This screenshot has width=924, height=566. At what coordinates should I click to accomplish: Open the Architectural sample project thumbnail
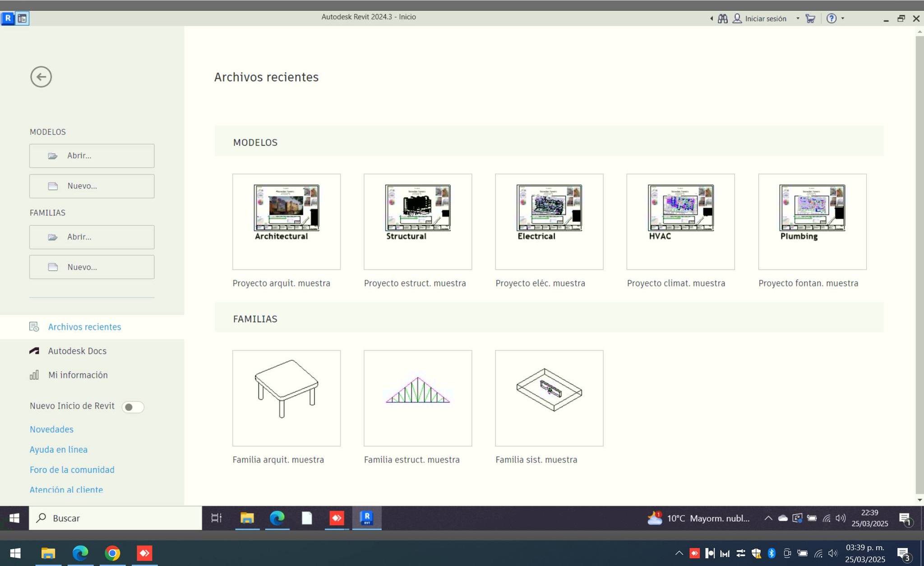click(x=286, y=221)
